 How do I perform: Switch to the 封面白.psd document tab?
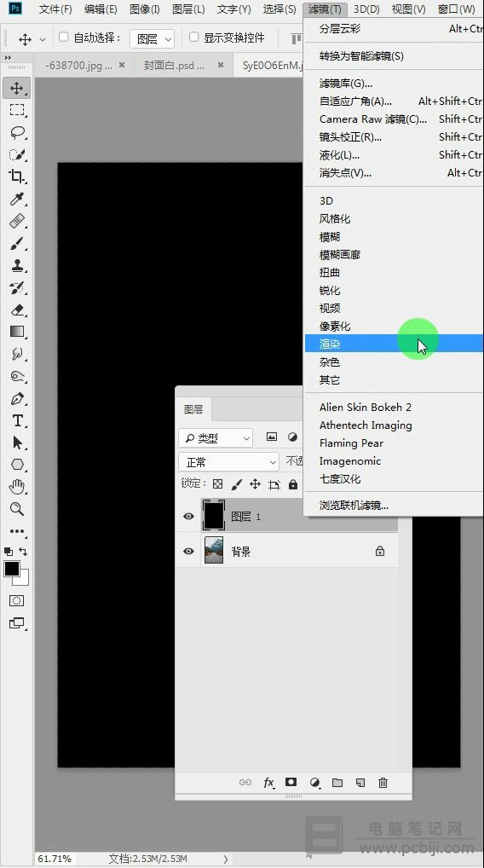[174, 66]
